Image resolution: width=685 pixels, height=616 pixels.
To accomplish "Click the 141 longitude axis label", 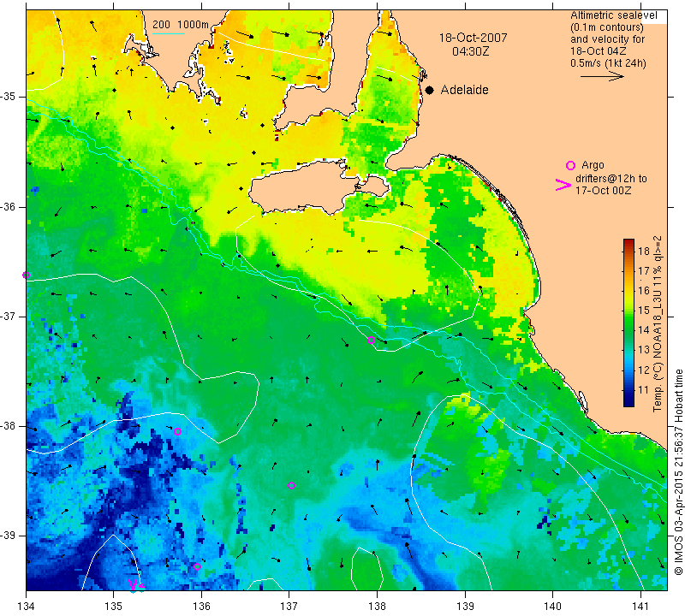I will 640,607.
